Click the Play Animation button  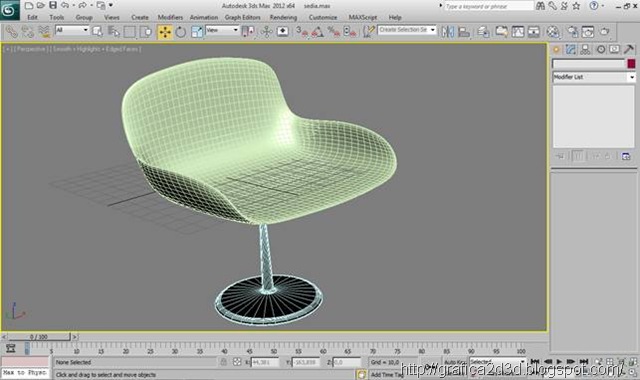click(560, 362)
